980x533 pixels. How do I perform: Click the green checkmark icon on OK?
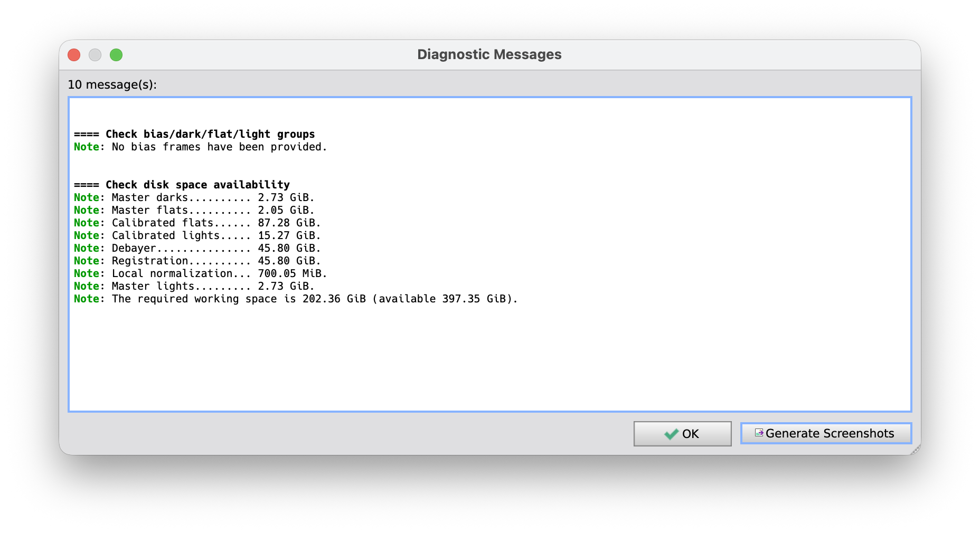[x=671, y=434]
